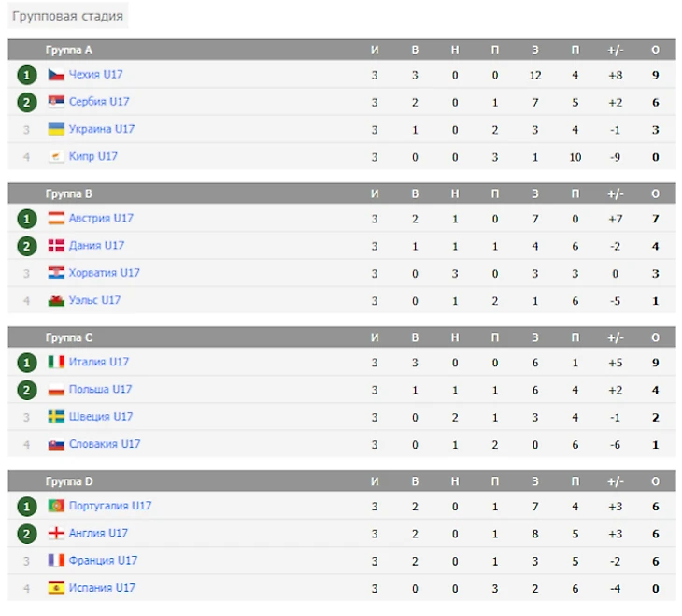Viewport: 682px width, 616px height.
Task: Click the Italy flag icon
Action: (56, 363)
